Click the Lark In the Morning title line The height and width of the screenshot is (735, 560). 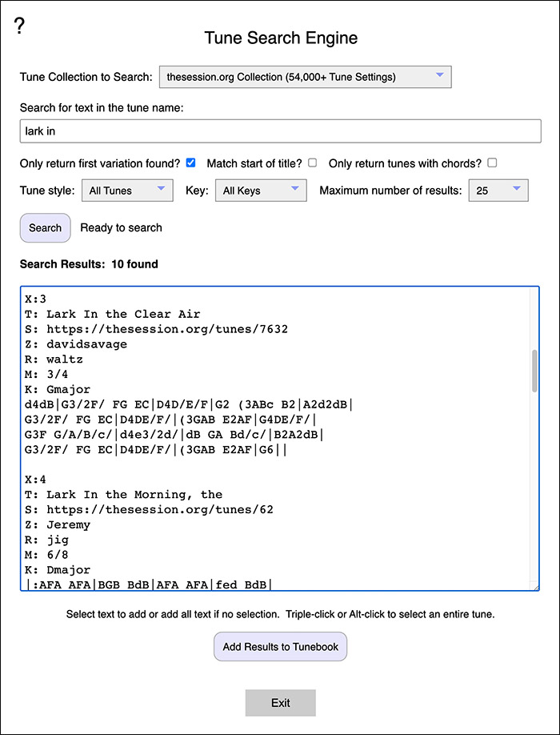pyautogui.click(x=124, y=495)
